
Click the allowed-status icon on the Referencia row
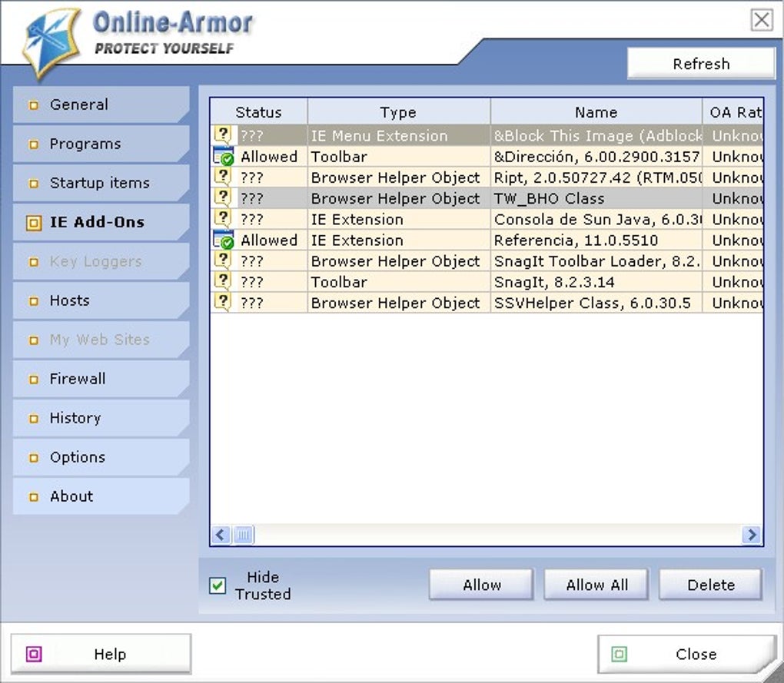tap(223, 240)
